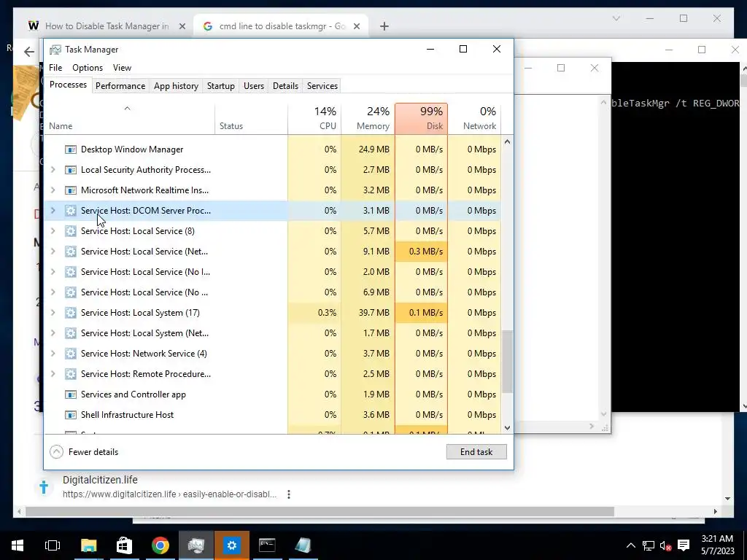Collapse to Fewer details view
Screen dimensions: 747x560
[85, 452]
